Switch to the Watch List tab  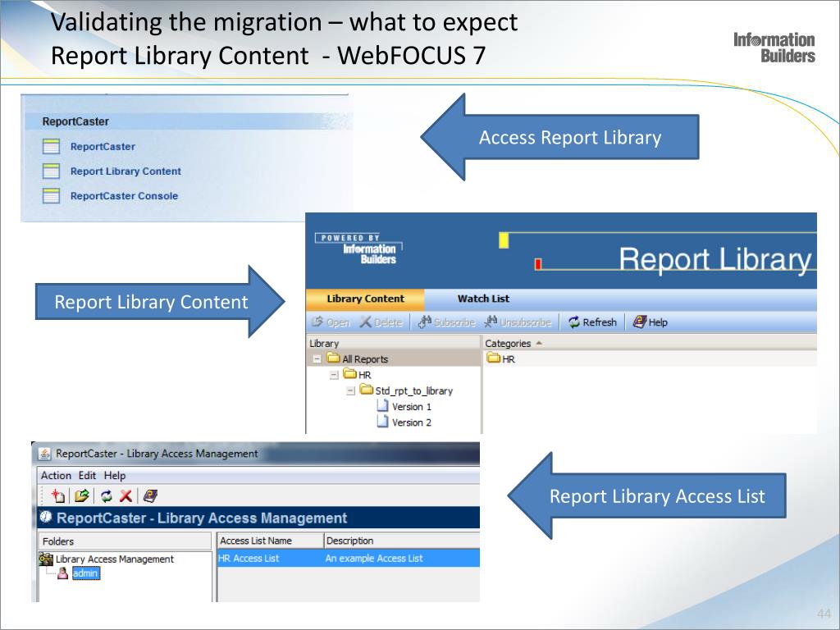pos(483,299)
